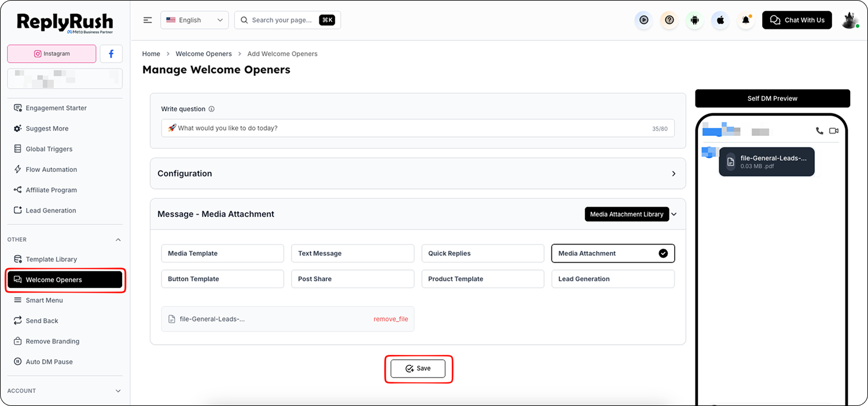Open the video tutorial play icon

[x=643, y=20]
